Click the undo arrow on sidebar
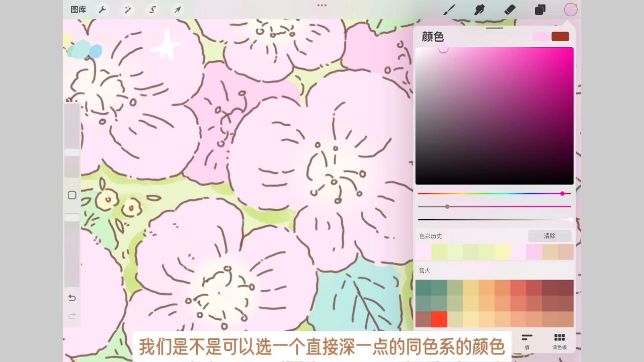644x362 pixels. click(x=72, y=298)
